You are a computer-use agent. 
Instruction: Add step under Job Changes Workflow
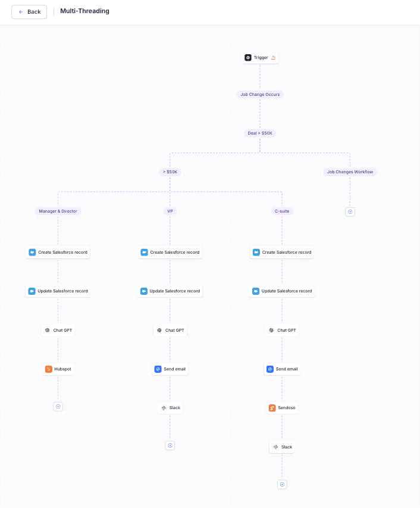[350, 212]
